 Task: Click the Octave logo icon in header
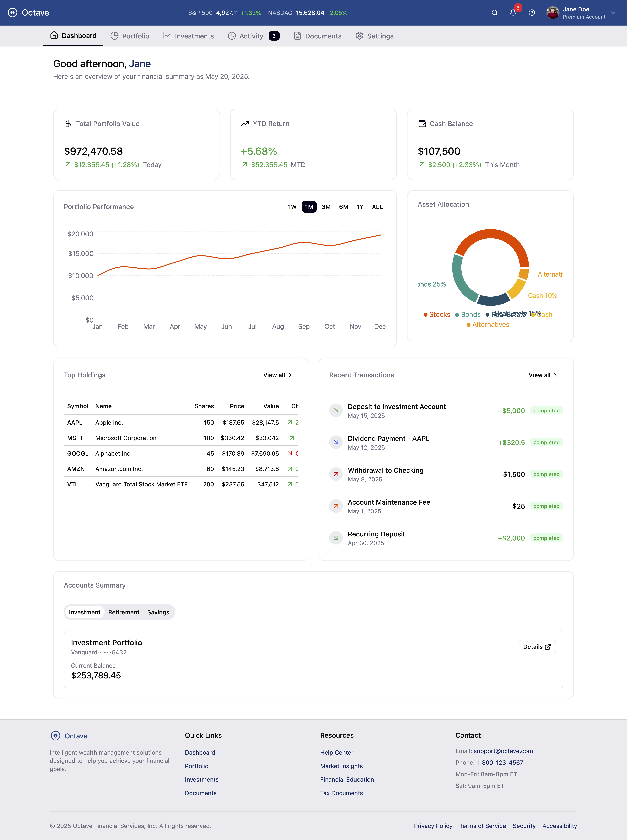click(13, 13)
